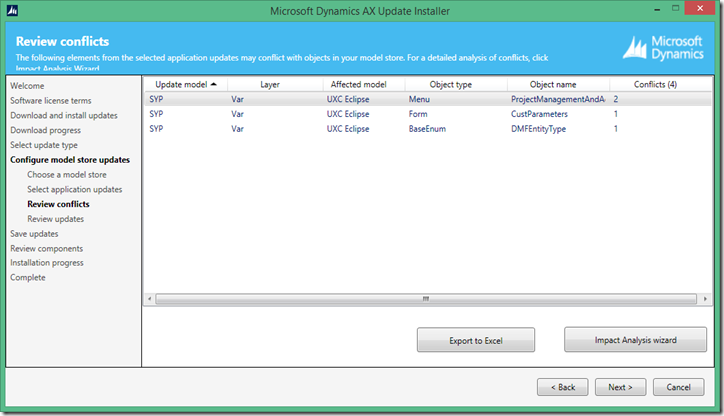Screen dimensions: 724x416
Task: Click the BaseEnum object type cell
Action: pos(427,129)
